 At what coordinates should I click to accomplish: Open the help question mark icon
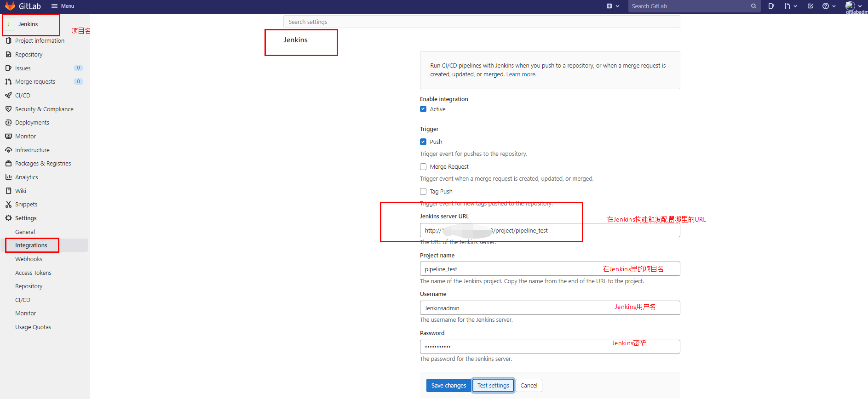coord(826,6)
